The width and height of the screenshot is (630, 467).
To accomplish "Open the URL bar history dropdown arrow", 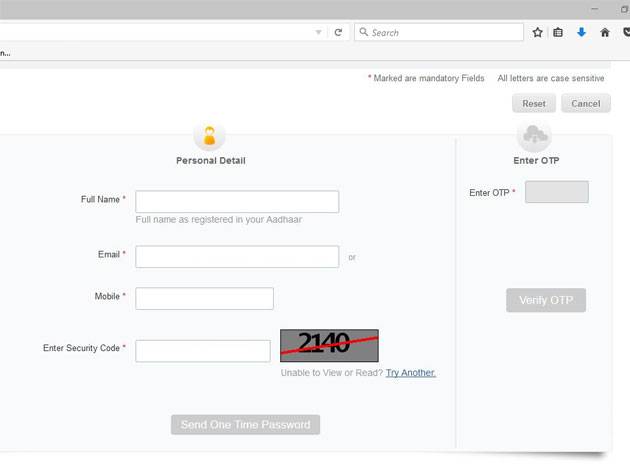I will coord(319,33).
